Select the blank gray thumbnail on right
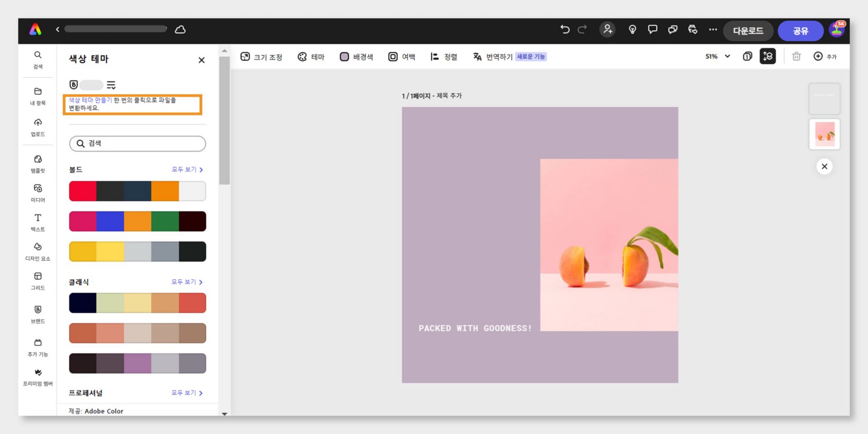 [825, 99]
